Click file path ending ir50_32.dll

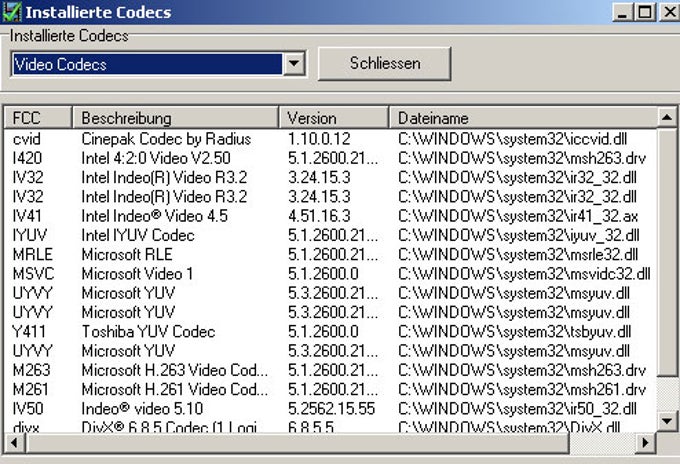click(517, 408)
